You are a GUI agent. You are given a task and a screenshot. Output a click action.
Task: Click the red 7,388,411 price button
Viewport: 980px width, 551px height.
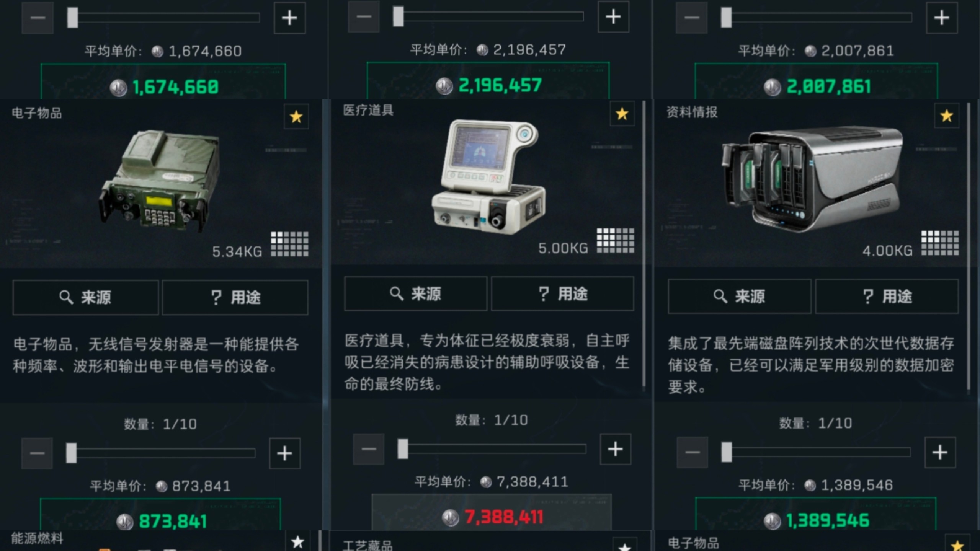coord(492,513)
